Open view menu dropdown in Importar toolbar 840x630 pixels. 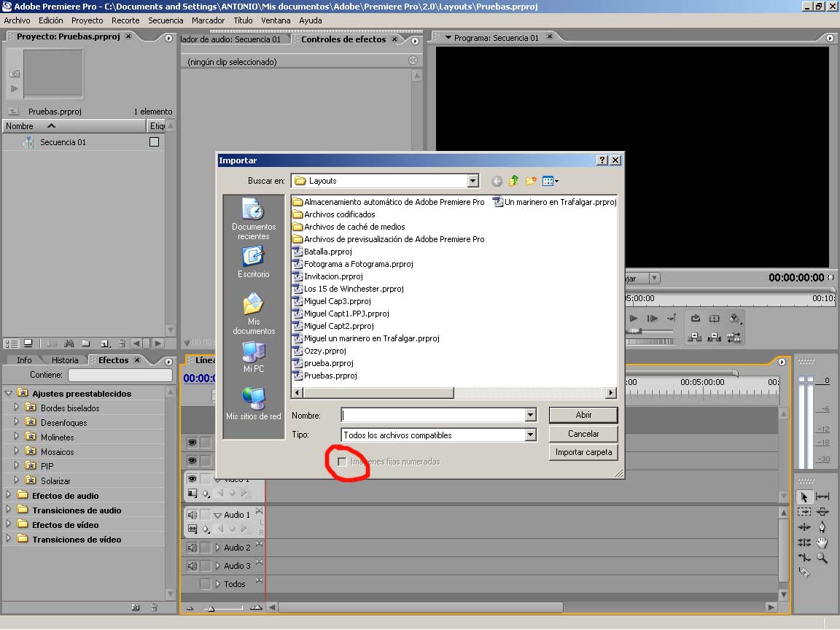tap(551, 181)
